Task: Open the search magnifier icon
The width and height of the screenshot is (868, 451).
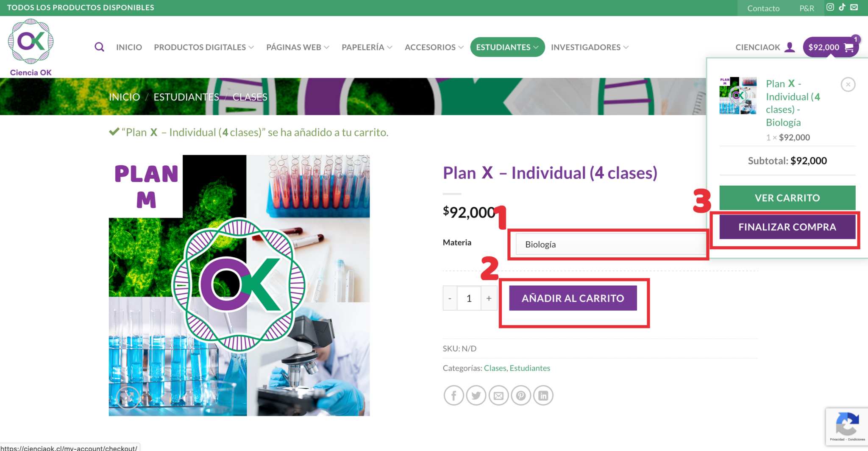Action: coord(99,47)
